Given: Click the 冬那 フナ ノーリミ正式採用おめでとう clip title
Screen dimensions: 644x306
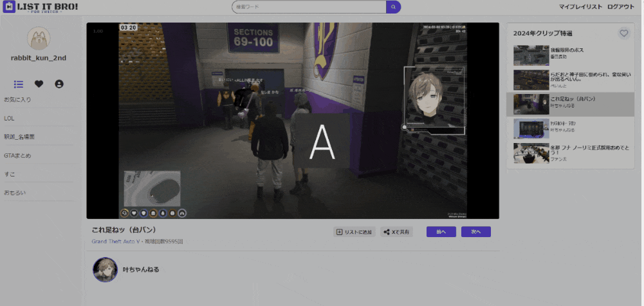Looking at the screenshot, I should coord(590,149).
